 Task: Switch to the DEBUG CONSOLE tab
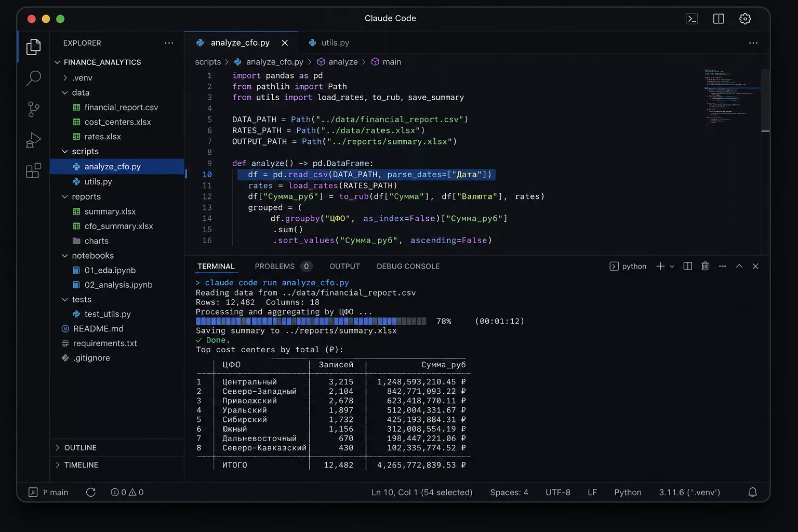coord(408,266)
